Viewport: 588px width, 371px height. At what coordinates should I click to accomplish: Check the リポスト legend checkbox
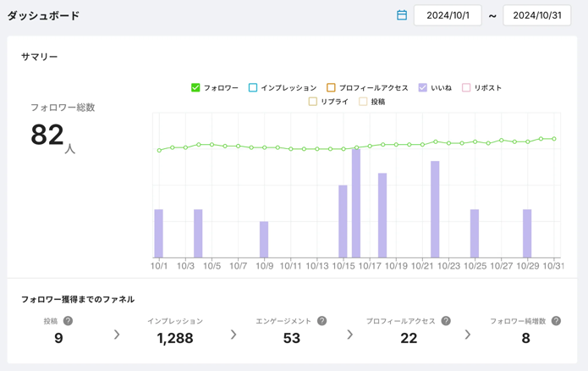(x=466, y=87)
